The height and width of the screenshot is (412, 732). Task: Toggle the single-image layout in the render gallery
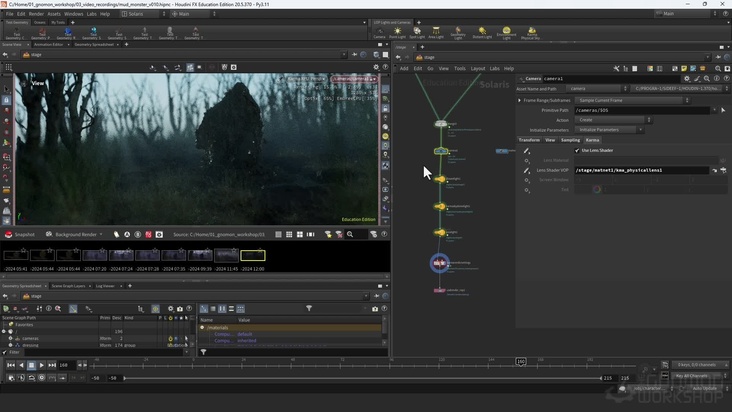(x=278, y=234)
